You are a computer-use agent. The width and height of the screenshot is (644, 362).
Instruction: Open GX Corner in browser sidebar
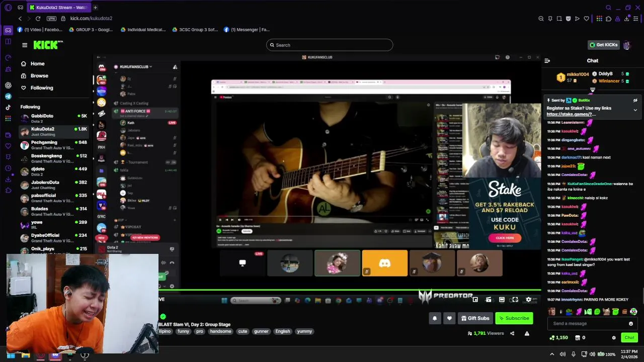click(8, 30)
